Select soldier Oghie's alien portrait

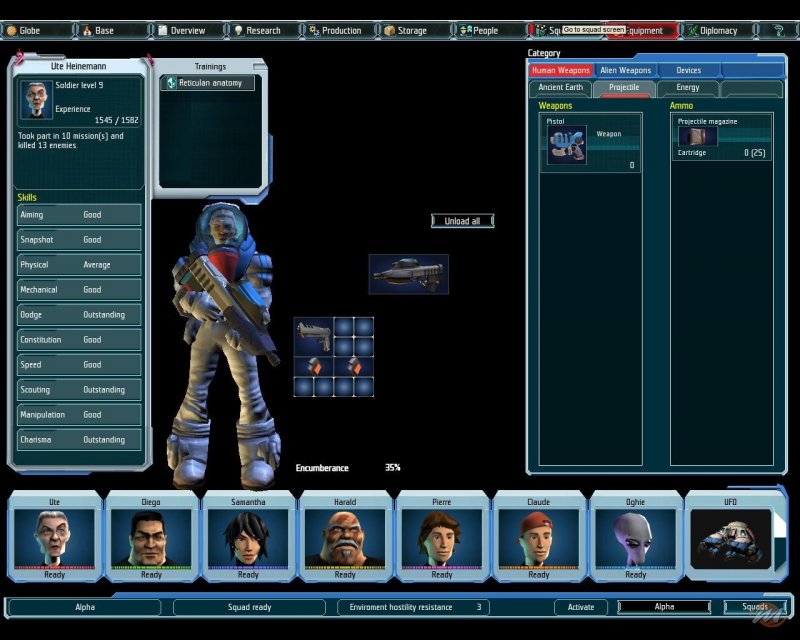pyautogui.click(x=635, y=538)
